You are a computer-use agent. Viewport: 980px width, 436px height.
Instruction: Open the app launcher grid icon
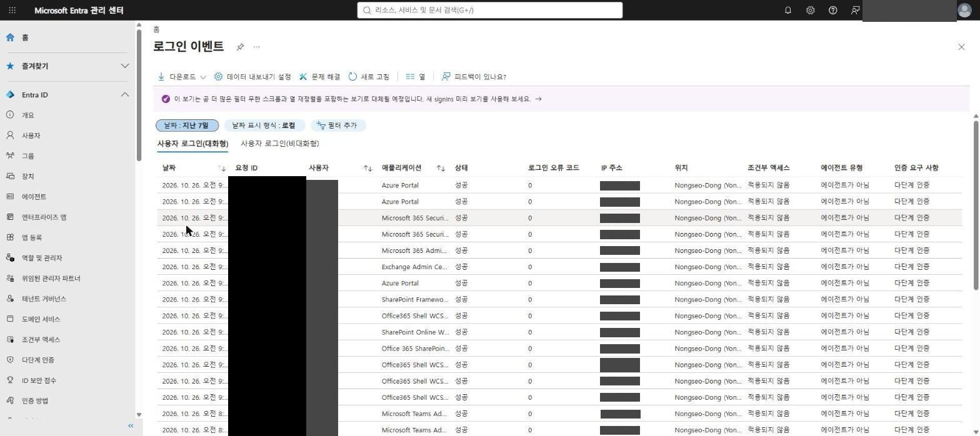[x=12, y=10]
